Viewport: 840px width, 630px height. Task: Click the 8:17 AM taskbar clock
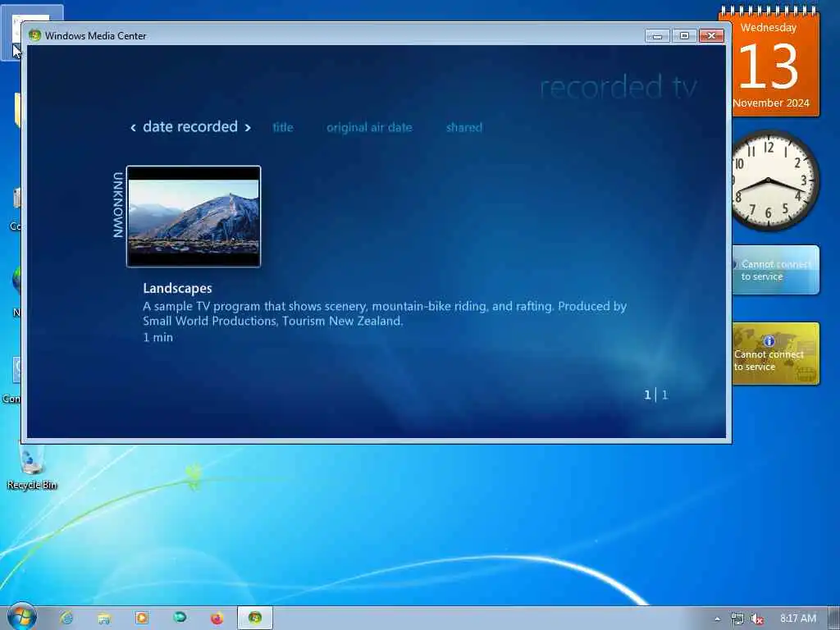point(798,619)
